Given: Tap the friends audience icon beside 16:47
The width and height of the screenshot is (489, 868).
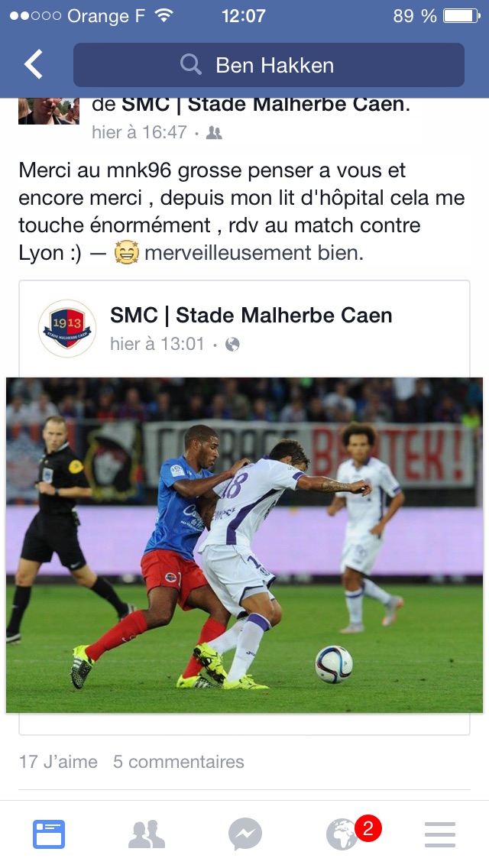Looking at the screenshot, I should (214, 133).
